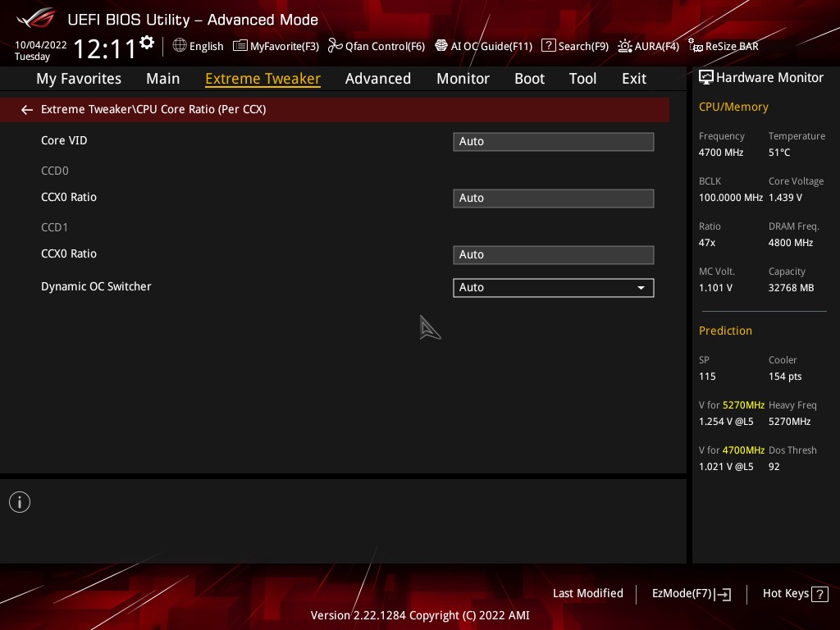The height and width of the screenshot is (630, 840).
Task: Open language selection globe icon
Action: point(180,46)
